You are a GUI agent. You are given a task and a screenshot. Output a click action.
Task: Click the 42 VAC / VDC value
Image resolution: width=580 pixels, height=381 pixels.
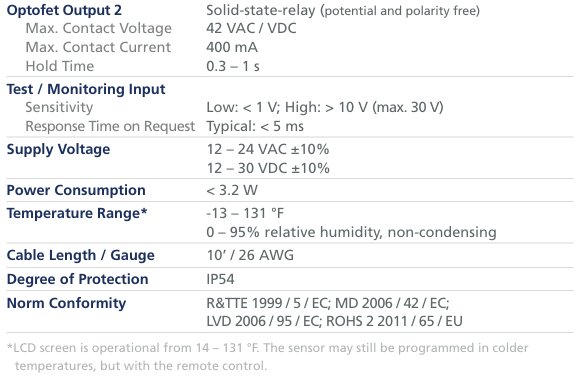pos(251,28)
